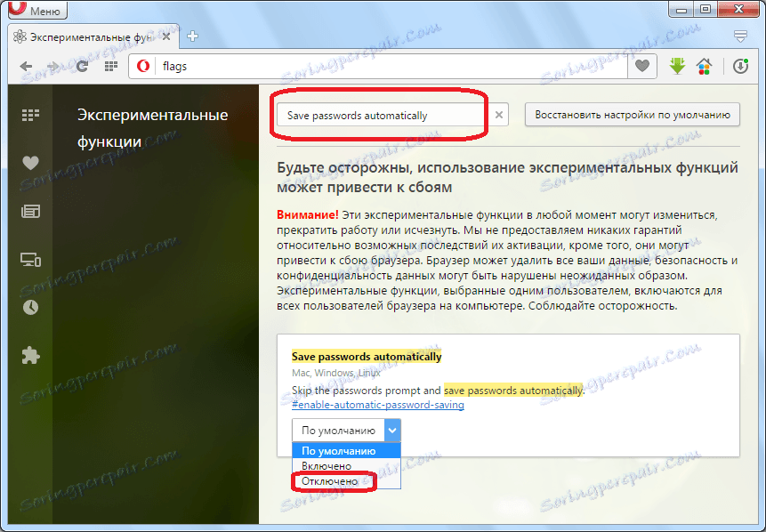Maximize the Opera window
The width and height of the screenshot is (766, 532).
click(706, 9)
